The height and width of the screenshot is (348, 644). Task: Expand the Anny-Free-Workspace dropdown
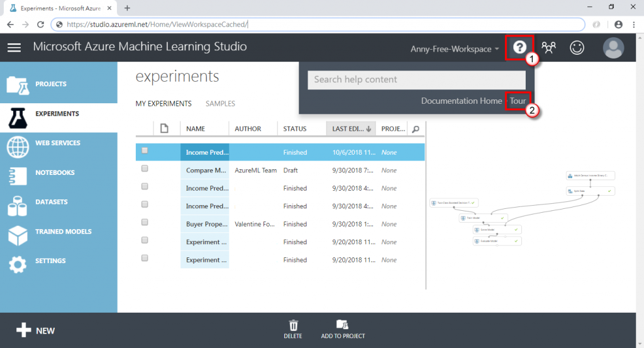pyautogui.click(x=455, y=49)
